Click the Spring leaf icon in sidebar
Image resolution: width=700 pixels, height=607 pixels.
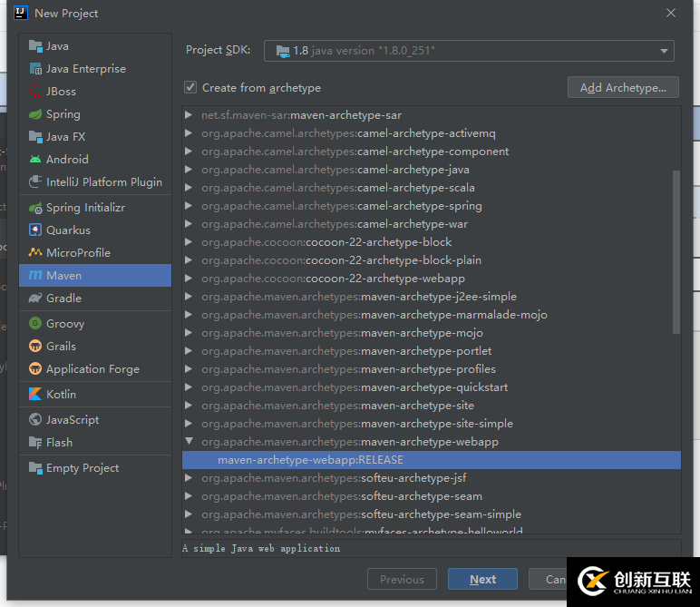tap(35, 114)
